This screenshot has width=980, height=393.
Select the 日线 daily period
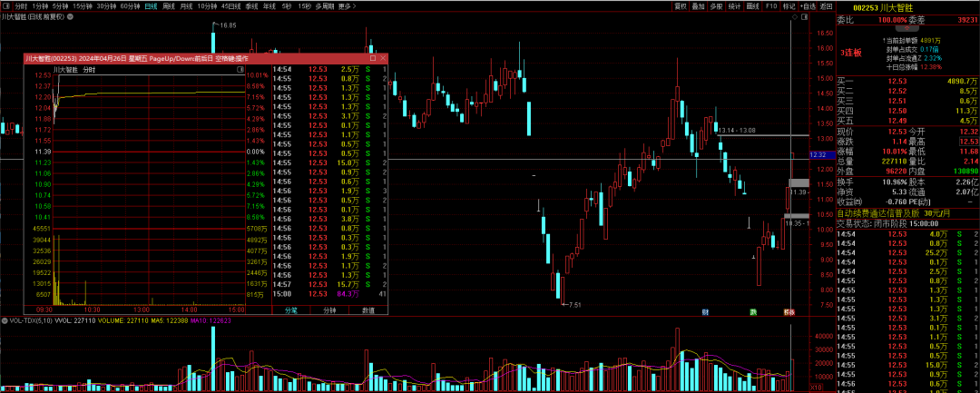click(151, 5)
